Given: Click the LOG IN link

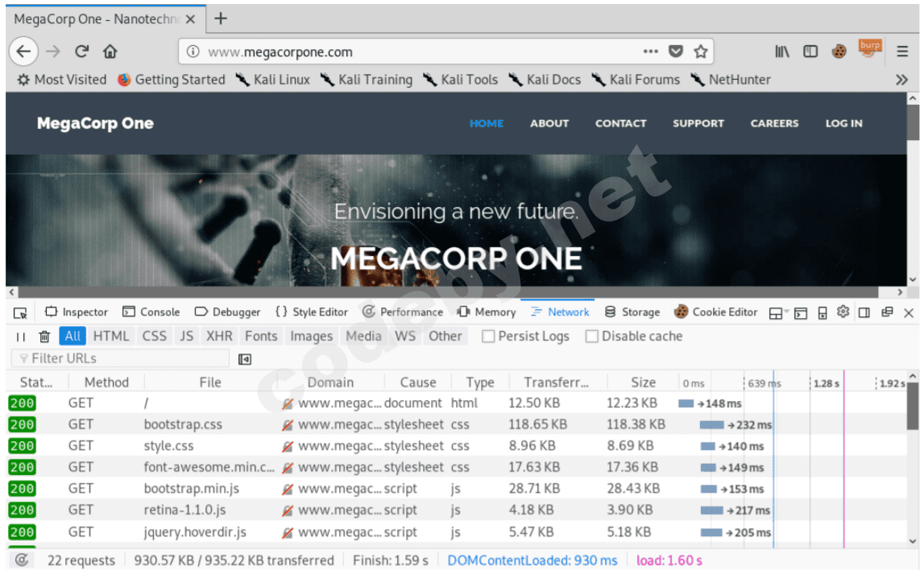Looking at the screenshot, I should coord(844,124).
